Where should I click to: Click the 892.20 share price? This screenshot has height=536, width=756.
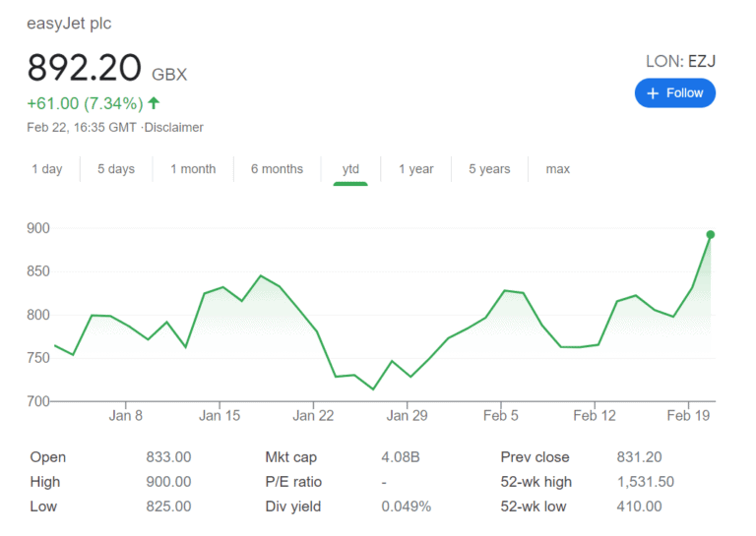pos(84,68)
